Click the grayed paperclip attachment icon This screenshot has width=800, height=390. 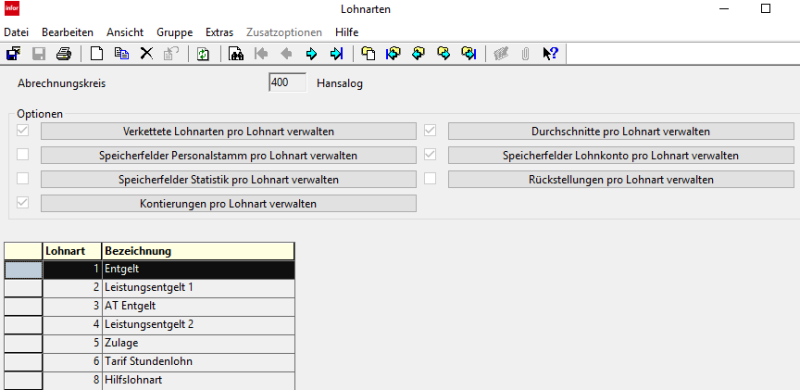pos(526,54)
